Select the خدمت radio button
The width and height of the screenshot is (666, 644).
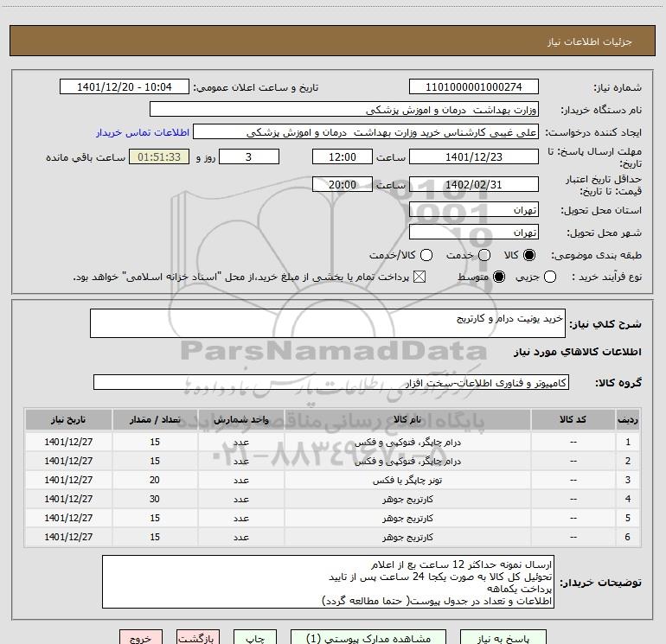pyautogui.click(x=484, y=255)
